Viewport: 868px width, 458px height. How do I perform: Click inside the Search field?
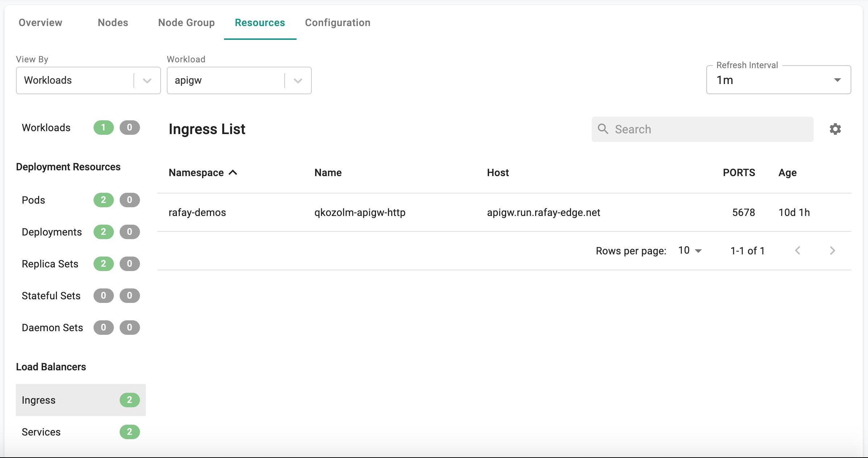[x=703, y=129]
